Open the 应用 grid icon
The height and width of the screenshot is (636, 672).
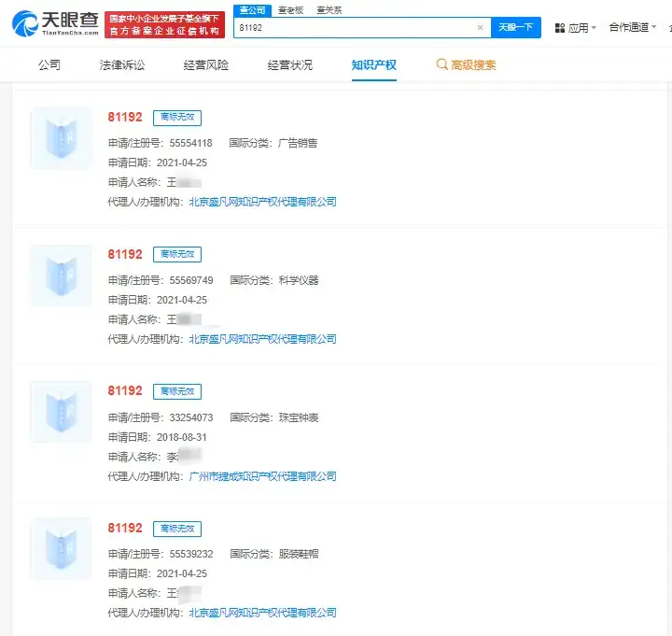pos(560,28)
